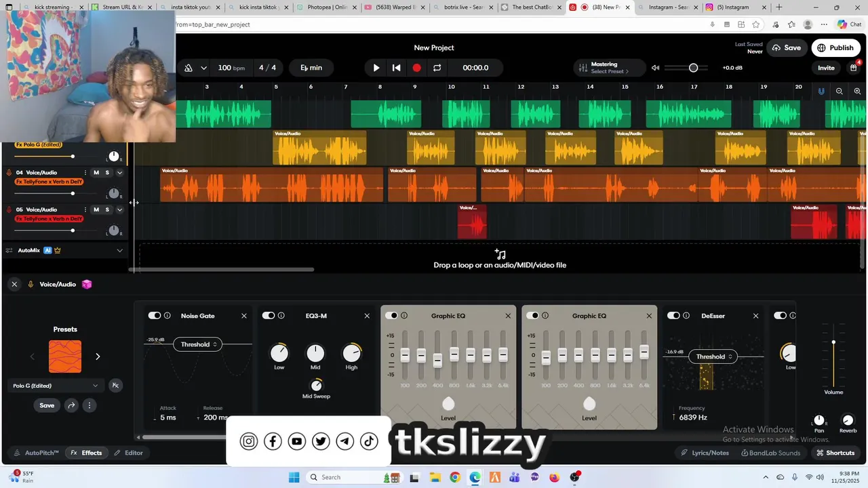Screen dimensions: 868x488
Task: Switch to the AutoPitch tab
Action: (36, 453)
